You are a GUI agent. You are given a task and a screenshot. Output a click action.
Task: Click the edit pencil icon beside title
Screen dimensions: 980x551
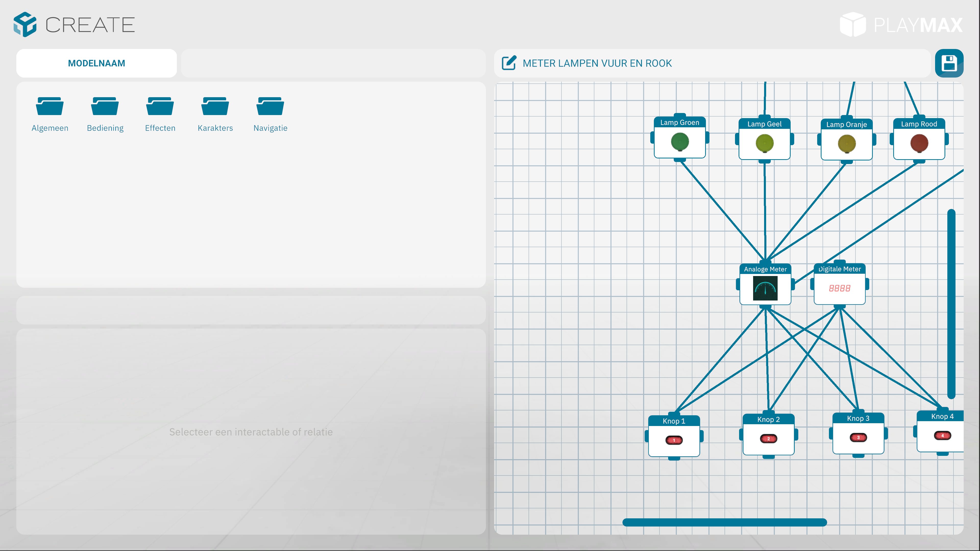click(509, 63)
